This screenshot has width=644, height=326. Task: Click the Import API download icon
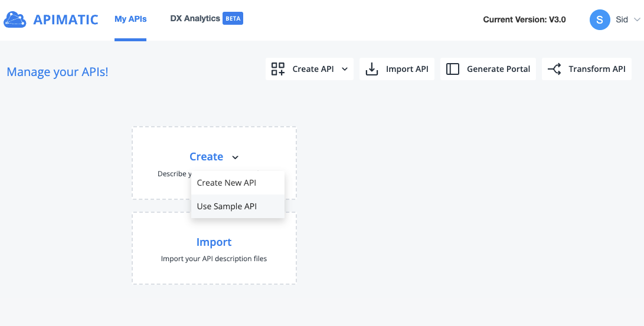tap(372, 69)
